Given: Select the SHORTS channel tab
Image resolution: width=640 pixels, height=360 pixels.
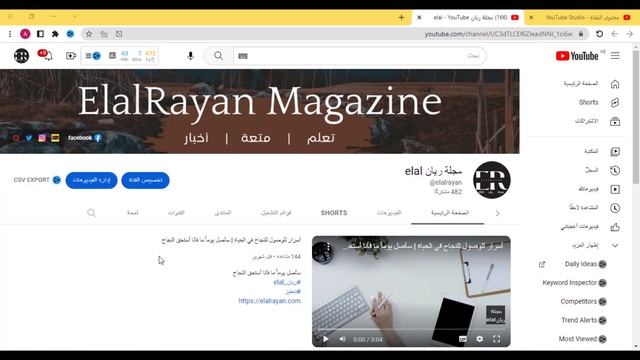Looking at the screenshot, I should [334, 213].
